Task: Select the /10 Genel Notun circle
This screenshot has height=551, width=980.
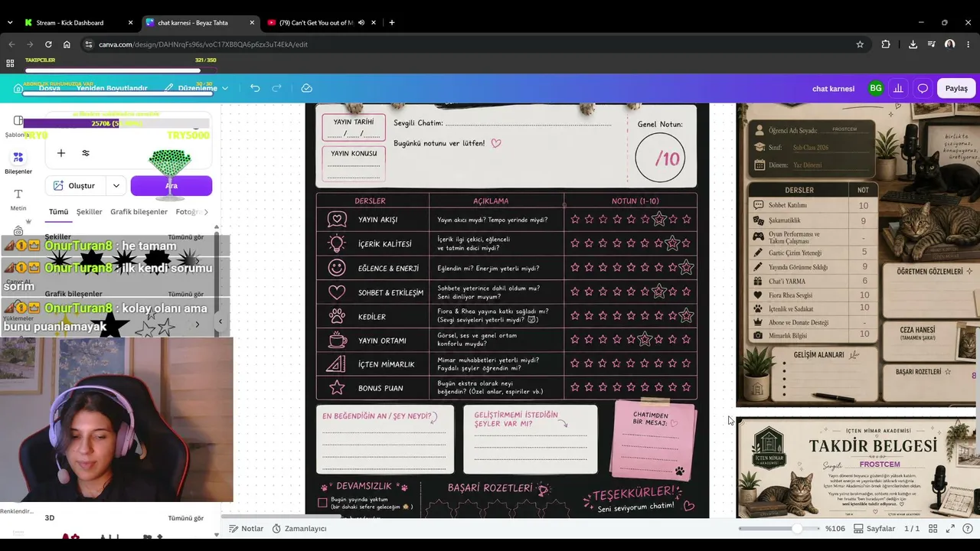Action: (660, 158)
